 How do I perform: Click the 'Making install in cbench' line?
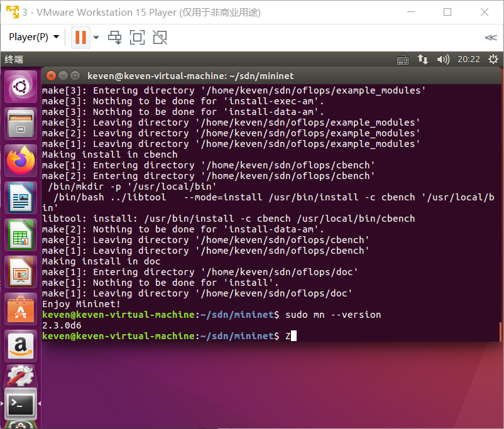click(109, 155)
